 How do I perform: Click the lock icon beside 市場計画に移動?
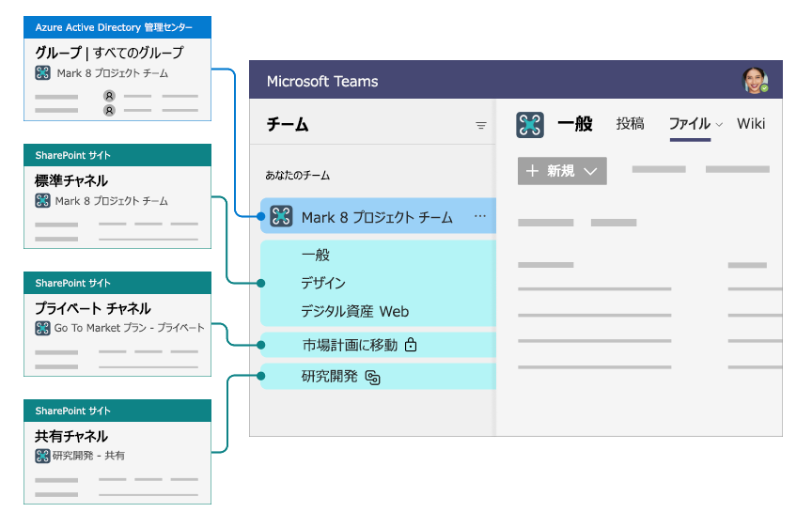[x=410, y=346]
